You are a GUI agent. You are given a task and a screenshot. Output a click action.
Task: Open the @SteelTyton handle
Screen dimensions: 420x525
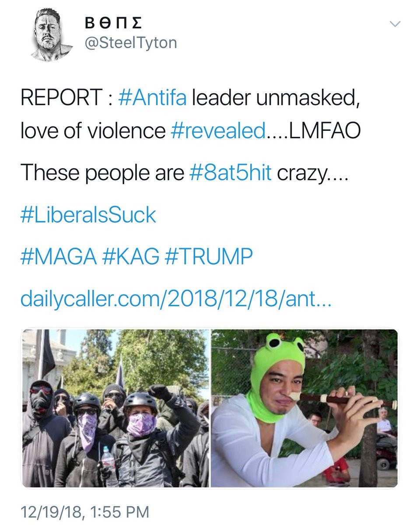(129, 43)
